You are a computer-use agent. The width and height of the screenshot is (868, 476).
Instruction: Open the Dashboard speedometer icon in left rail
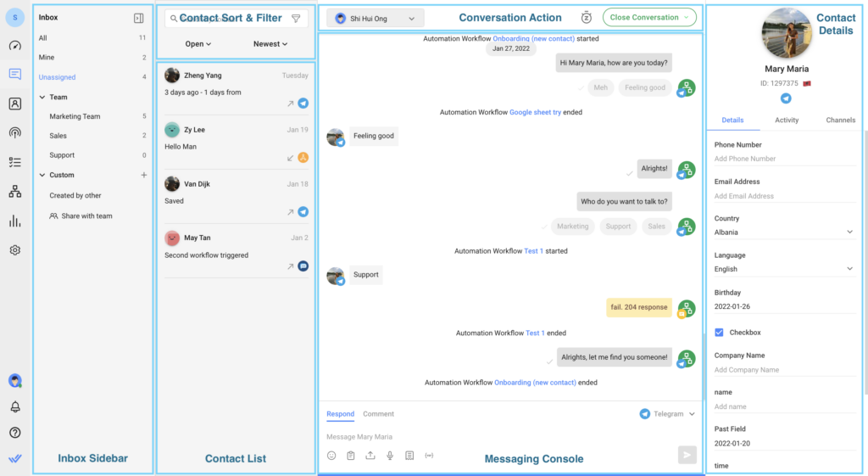click(x=15, y=46)
